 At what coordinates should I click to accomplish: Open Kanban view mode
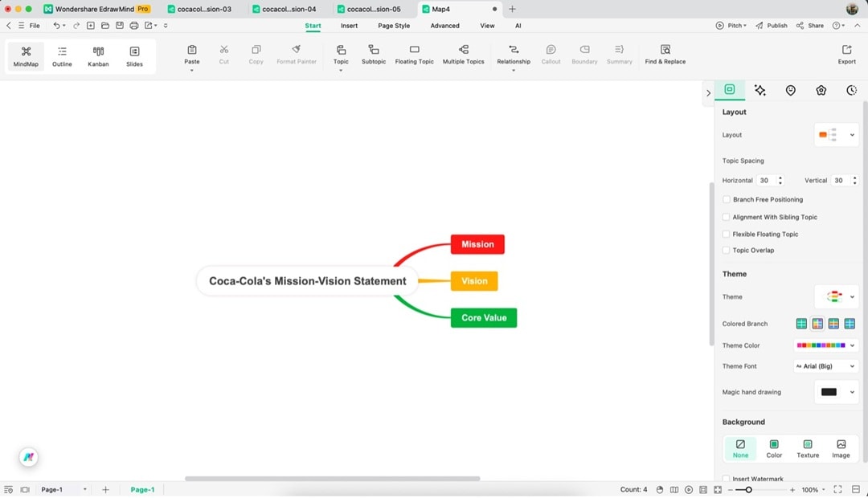tap(98, 56)
